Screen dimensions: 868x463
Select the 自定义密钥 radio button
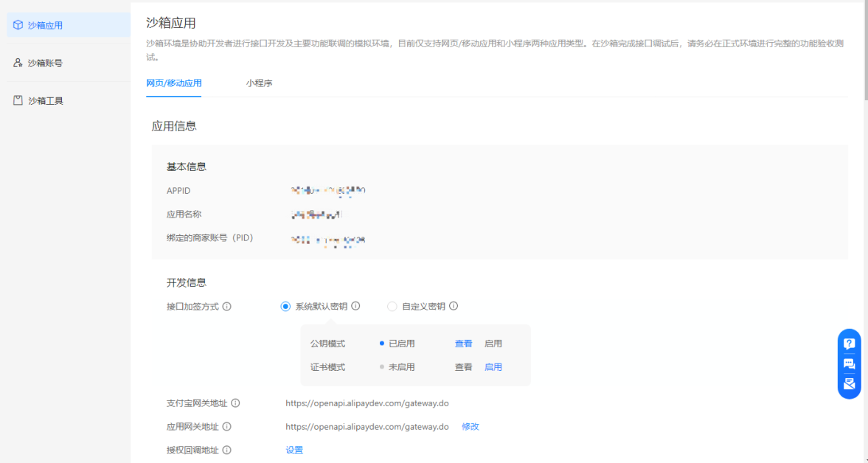392,306
